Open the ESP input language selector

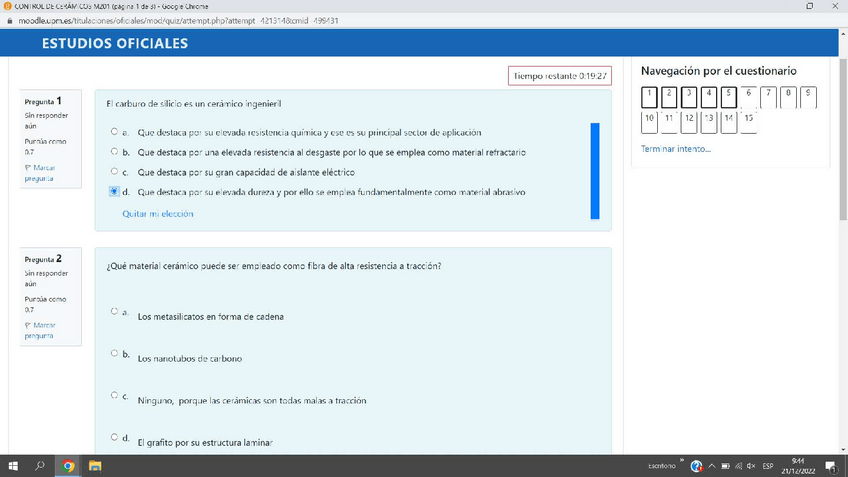[x=768, y=466]
